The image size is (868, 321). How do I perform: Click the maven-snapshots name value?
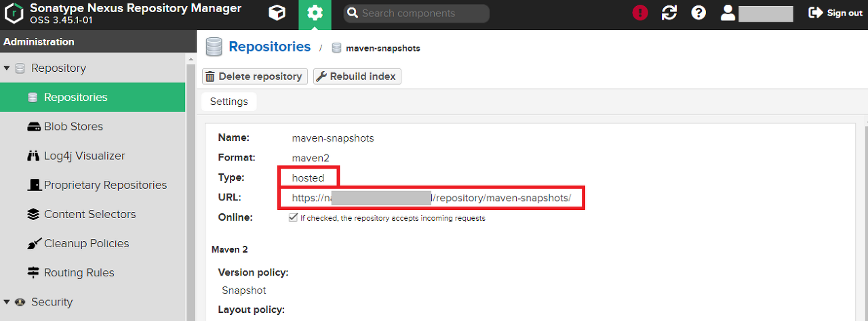pos(333,138)
